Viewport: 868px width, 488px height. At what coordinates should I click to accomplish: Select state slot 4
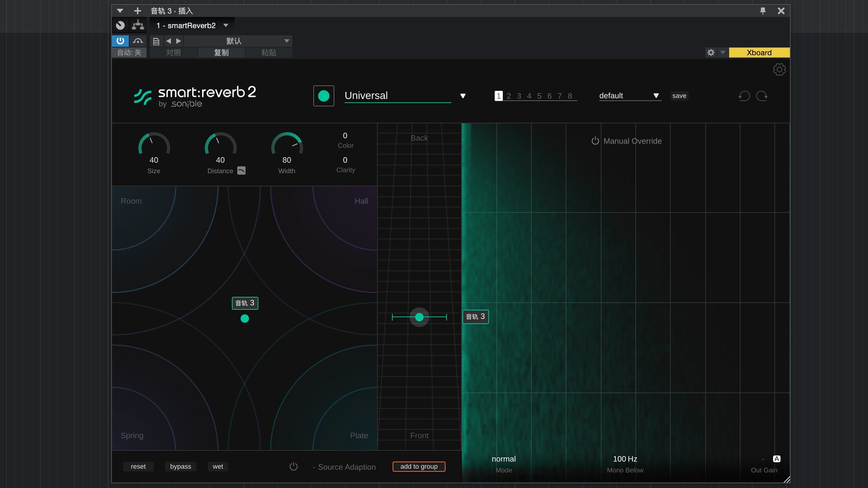[529, 96]
